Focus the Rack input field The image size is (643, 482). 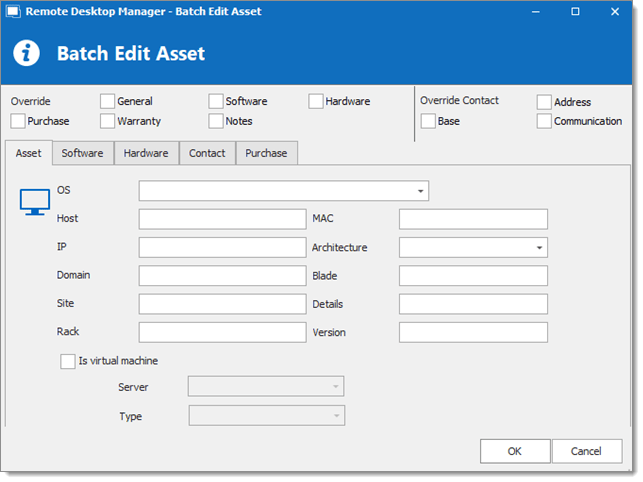click(x=222, y=332)
